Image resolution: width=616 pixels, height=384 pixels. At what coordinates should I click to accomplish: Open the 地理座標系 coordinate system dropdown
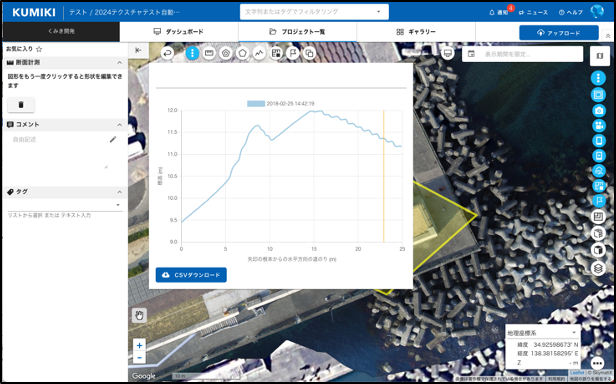point(543,333)
